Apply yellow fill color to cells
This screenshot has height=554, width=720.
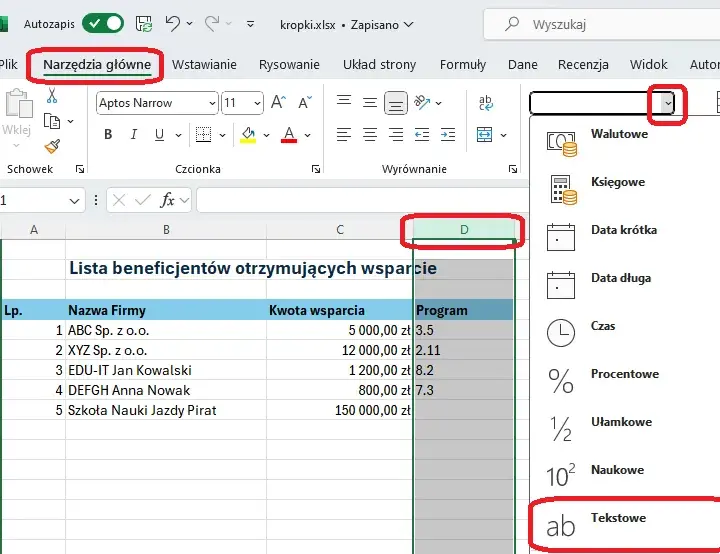(x=248, y=135)
